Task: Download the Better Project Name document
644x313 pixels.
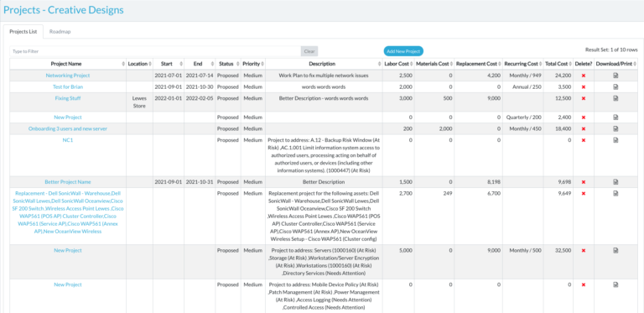Action: coord(615,182)
